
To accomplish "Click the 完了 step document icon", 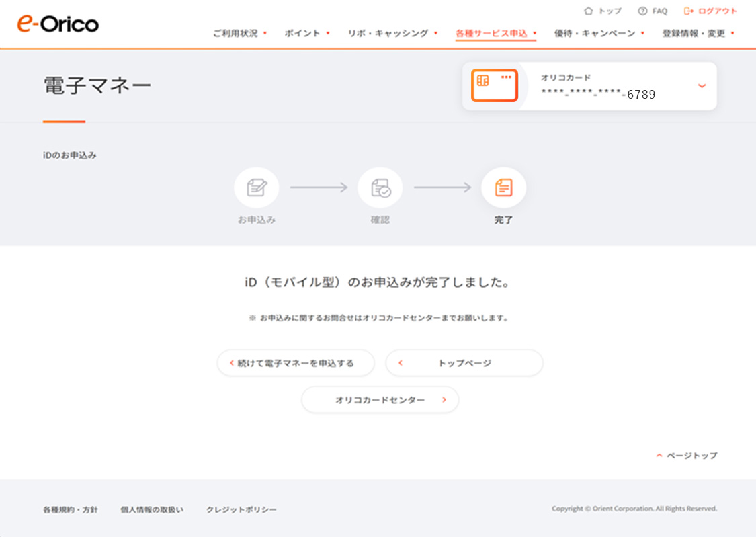I will coord(503,188).
